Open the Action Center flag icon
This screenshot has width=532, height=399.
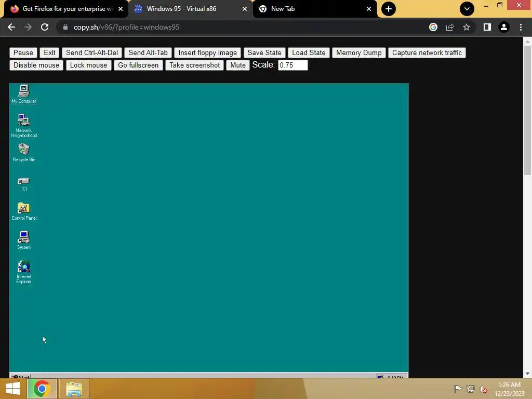[458, 389]
